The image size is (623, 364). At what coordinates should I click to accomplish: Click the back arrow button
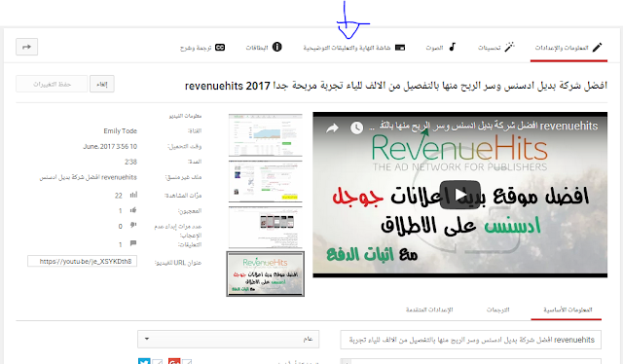click(26, 47)
